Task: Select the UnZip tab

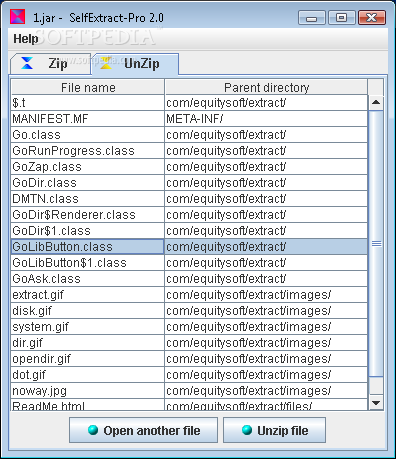Action: [135, 63]
